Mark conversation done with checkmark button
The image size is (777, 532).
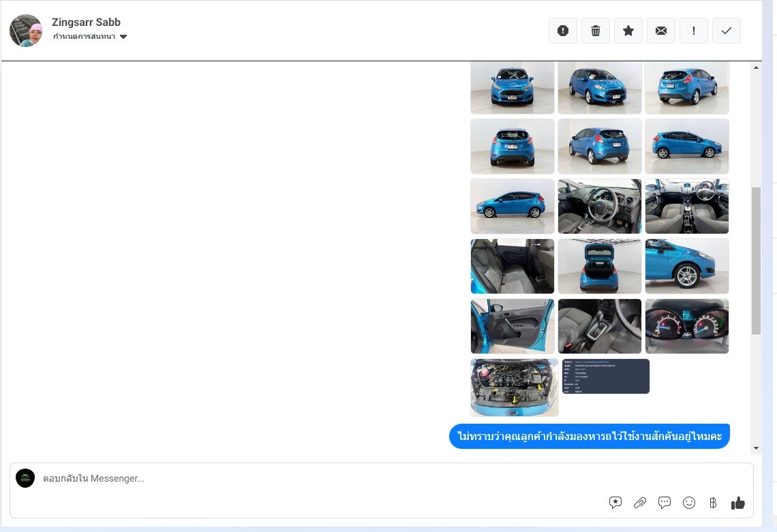[727, 31]
